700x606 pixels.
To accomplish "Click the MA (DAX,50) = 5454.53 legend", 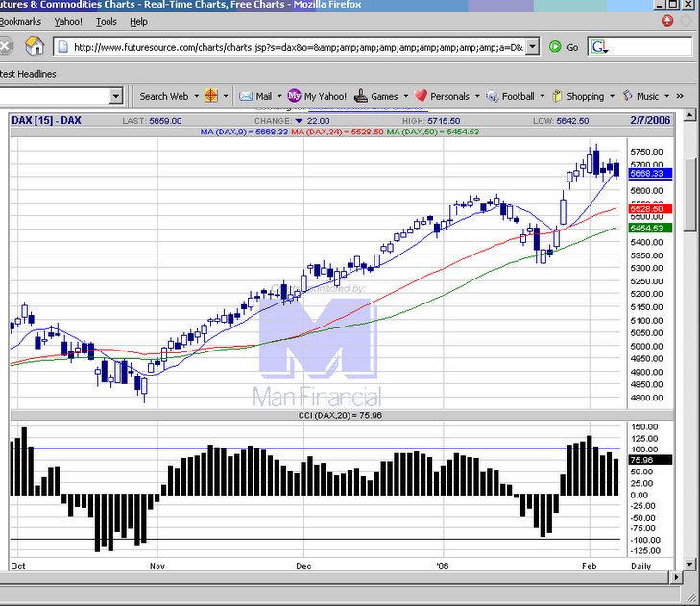I will click(x=433, y=132).
